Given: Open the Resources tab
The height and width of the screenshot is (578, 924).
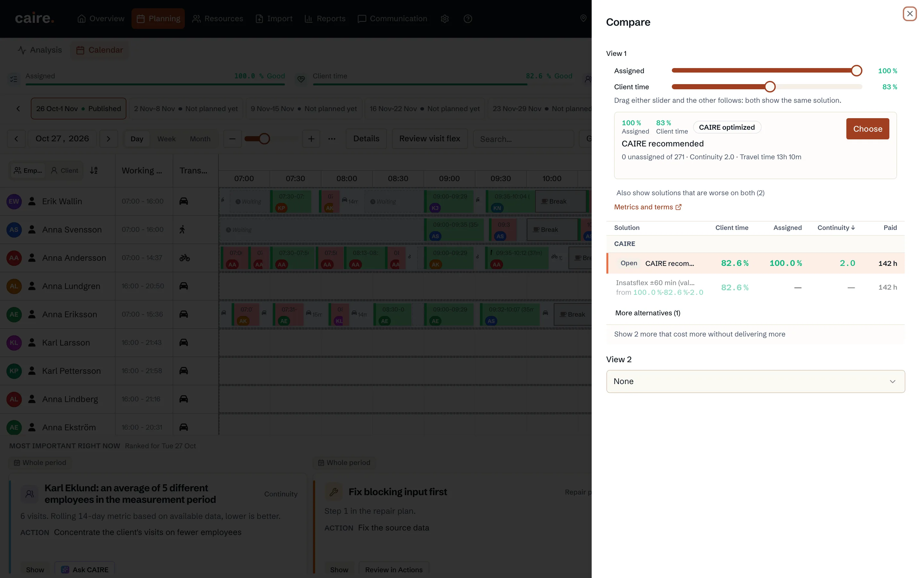Looking at the screenshot, I should 218,19.
